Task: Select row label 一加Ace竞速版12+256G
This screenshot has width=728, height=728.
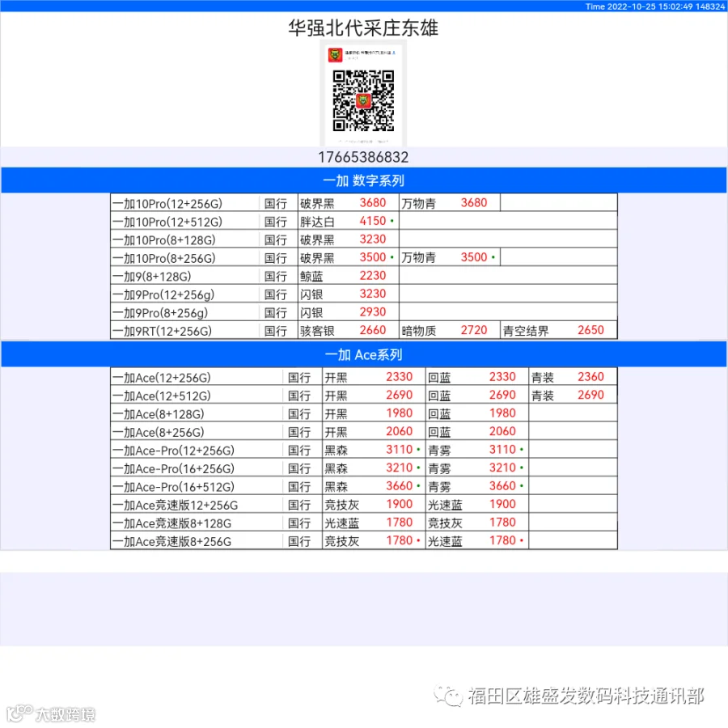Action: (x=175, y=505)
